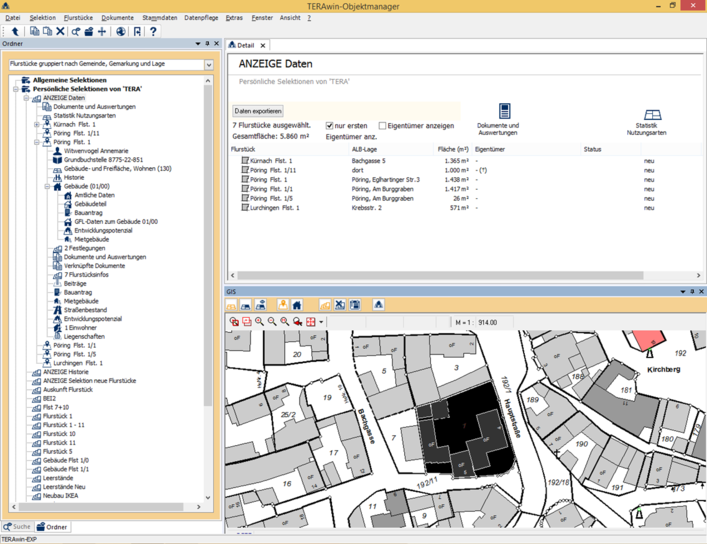The height and width of the screenshot is (544, 707).
Task: Select the 'Pöring Flst. 1/5' table row
Action: click(x=273, y=198)
